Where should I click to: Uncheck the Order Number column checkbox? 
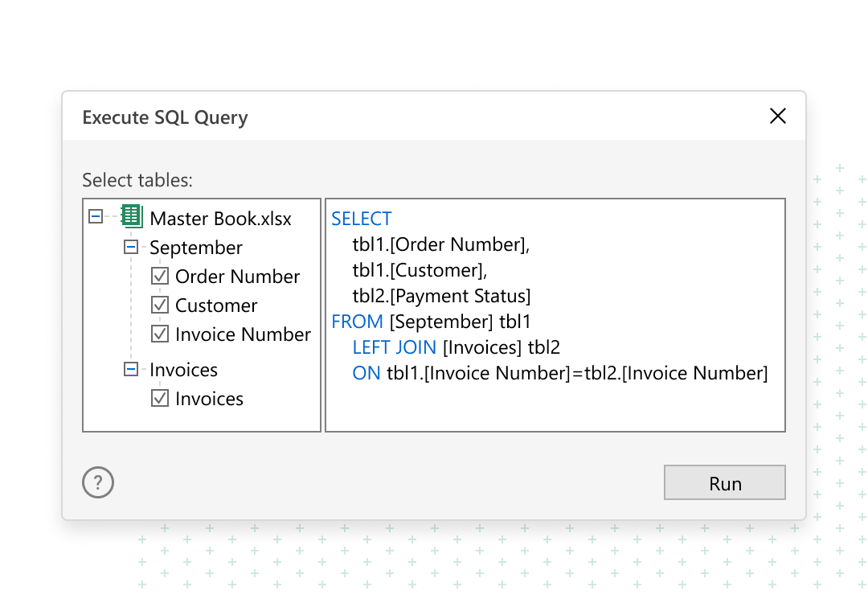coord(160,276)
